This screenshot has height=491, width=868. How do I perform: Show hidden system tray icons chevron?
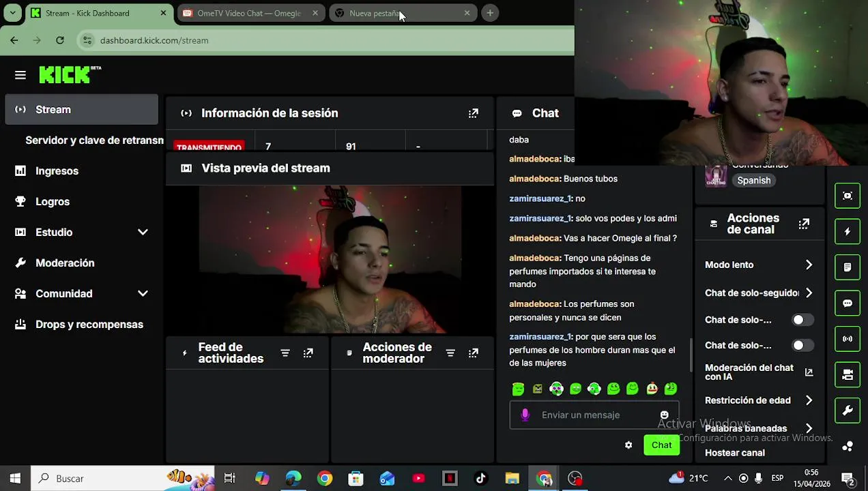(728, 479)
